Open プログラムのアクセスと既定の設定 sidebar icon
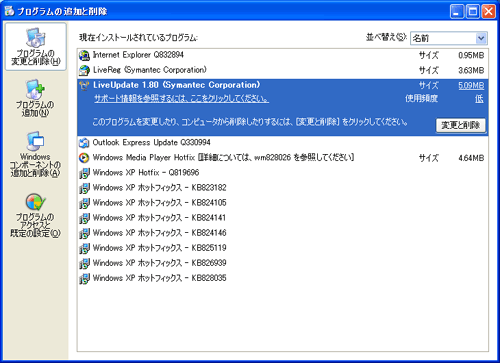Screen dimensions: 500x363 click(35, 215)
